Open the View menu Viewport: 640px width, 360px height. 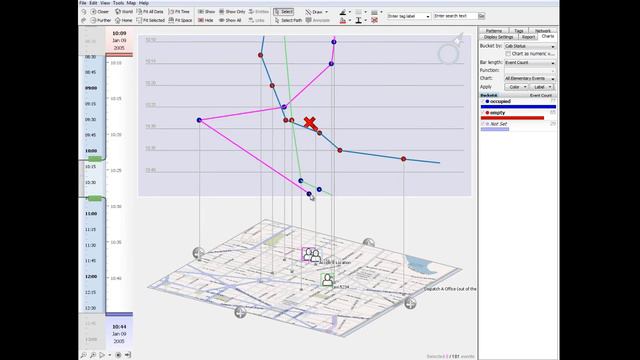coord(105,3)
